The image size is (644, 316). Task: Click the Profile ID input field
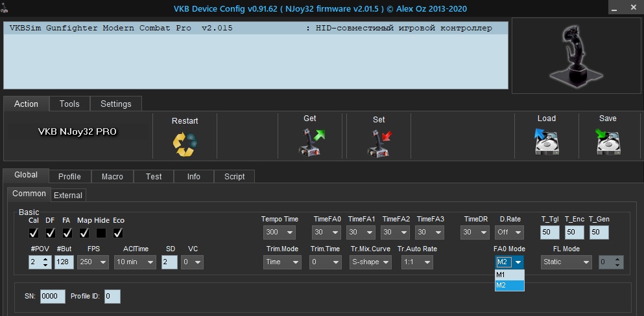112,297
